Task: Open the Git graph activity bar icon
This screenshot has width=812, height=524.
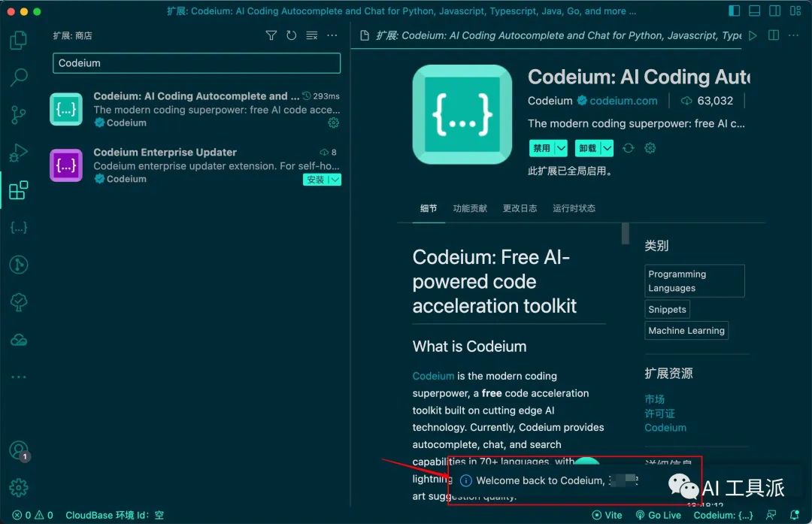Action: [x=19, y=265]
